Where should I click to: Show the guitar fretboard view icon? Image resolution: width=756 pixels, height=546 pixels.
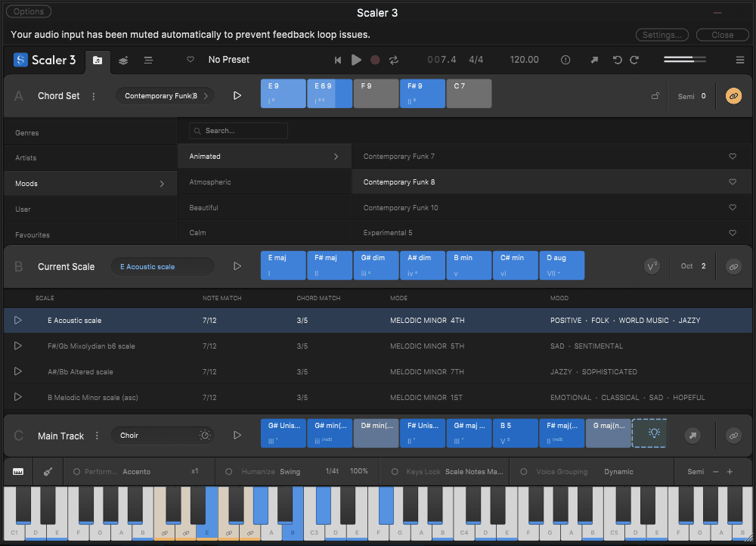click(x=48, y=472)
